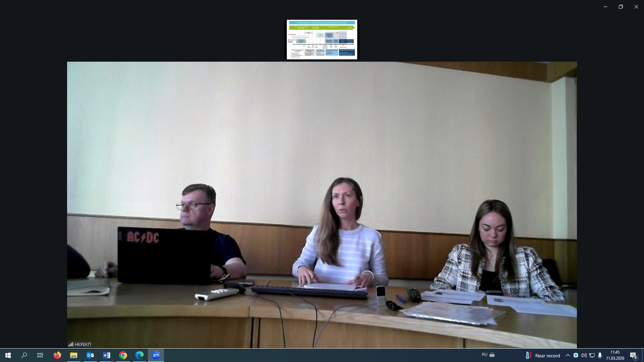The image size is (644, 362).
Task: Open the Windows Start menu
Action: 8,355
